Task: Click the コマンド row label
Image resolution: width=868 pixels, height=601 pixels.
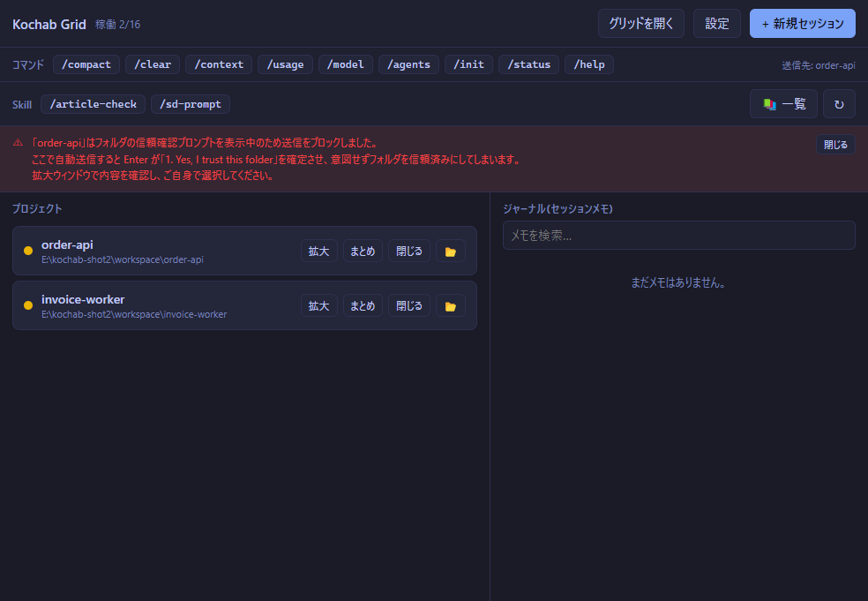Action: (27, 64)
